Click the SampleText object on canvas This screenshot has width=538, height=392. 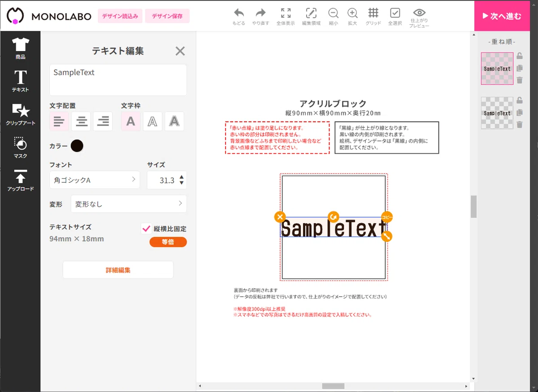click(x=333, y=228)
